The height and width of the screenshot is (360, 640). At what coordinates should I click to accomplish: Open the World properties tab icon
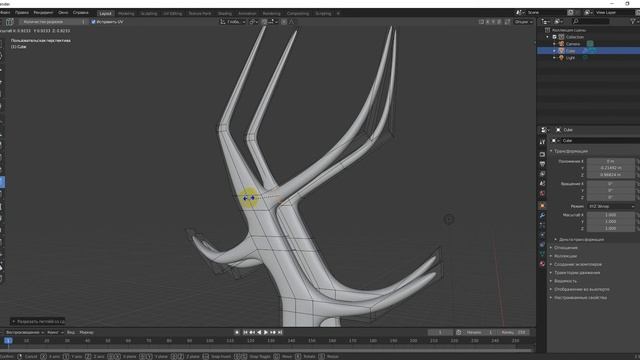[x=542, y=193]
